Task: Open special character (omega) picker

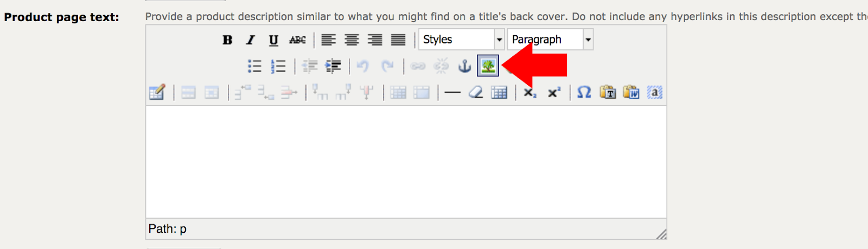Action: tap(584, 93)
